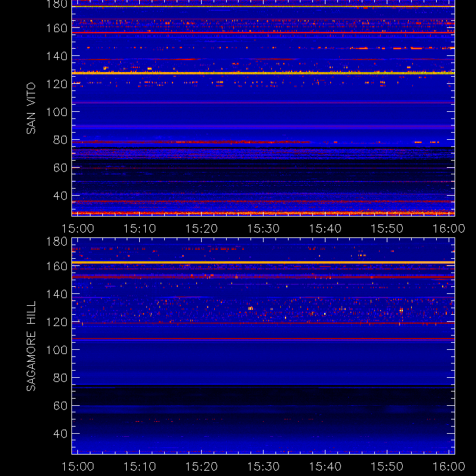476x476 pixels.
Task: Click 15:20 time label under Sagamore Hill plot
Action: (202, 466)
